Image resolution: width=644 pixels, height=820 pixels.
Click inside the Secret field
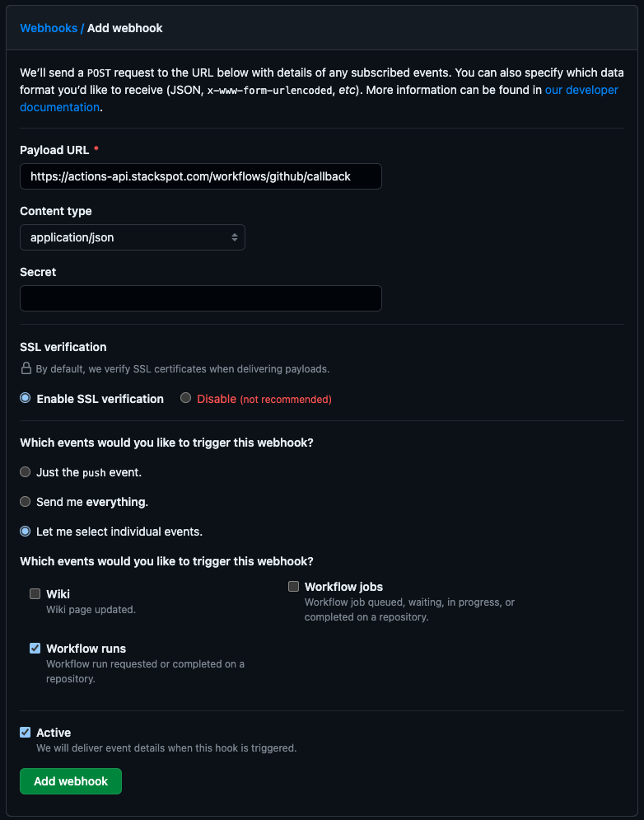(200, 298)
